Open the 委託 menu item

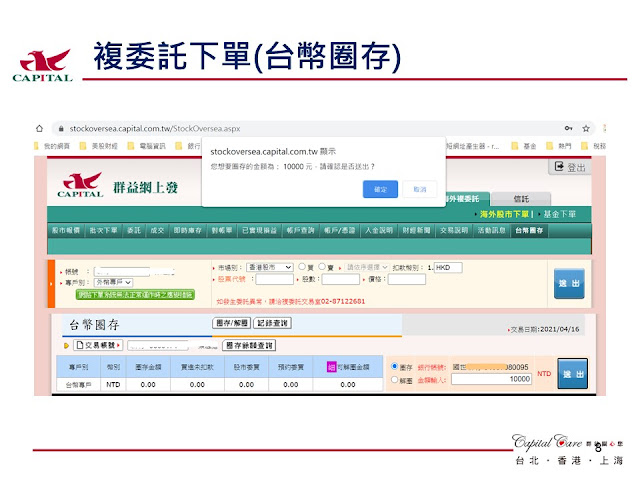[134, 231]
